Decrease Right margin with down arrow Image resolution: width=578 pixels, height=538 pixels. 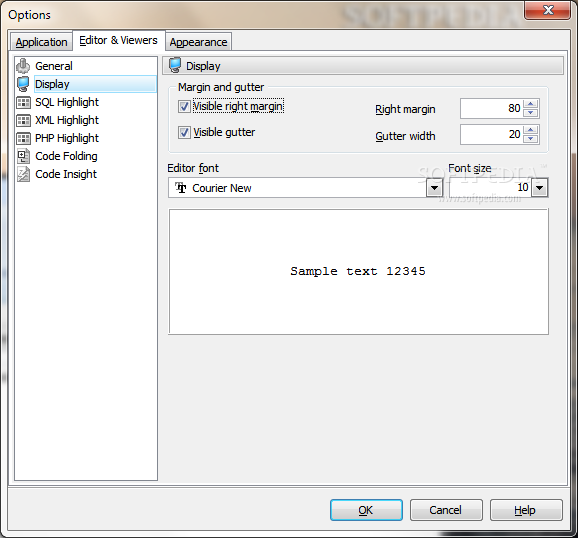tap(530, 113)
